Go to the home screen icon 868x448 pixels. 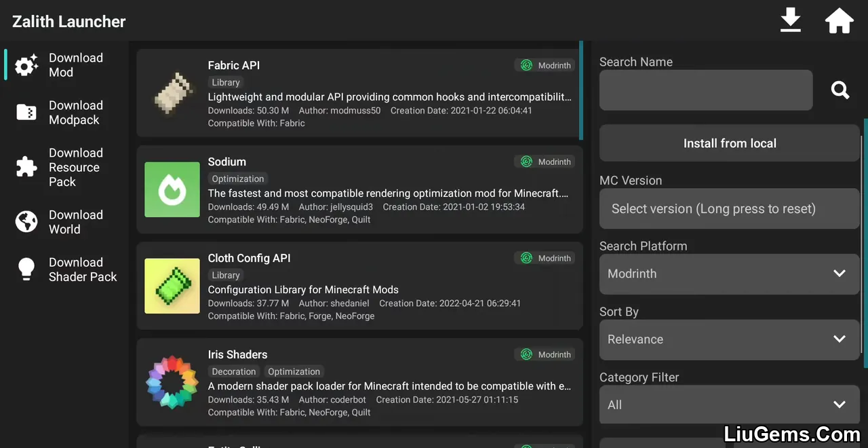[839, 21]
